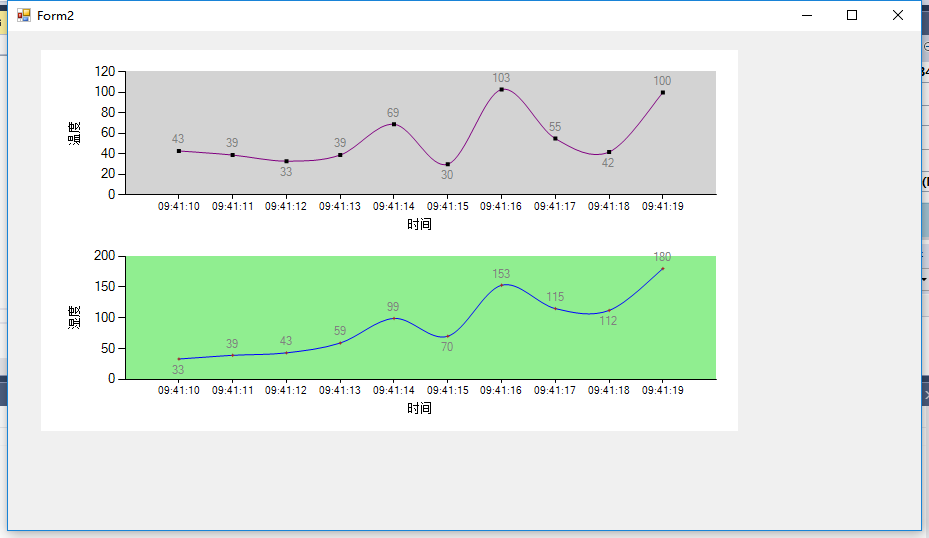
Task: Click the 09:41:16 label on upper chart
Action: pyautogui.click(x=501, y=206)
